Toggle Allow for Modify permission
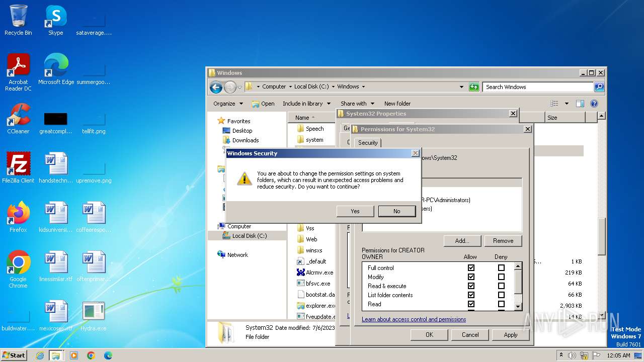This screenshot has height=362, width=644. click(471, 277)
